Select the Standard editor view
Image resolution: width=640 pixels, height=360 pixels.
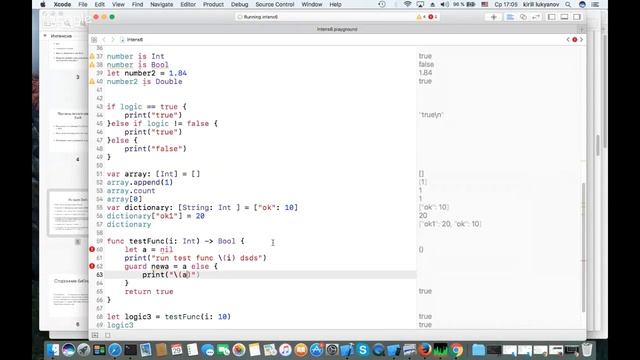pos(510,17)
